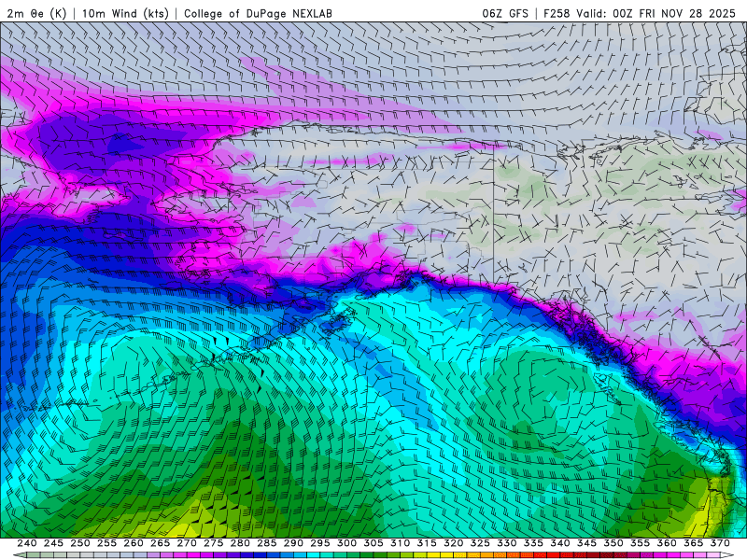747x560 pixels.
Task: Click the 280 value on the color scale
Action: 240,543
